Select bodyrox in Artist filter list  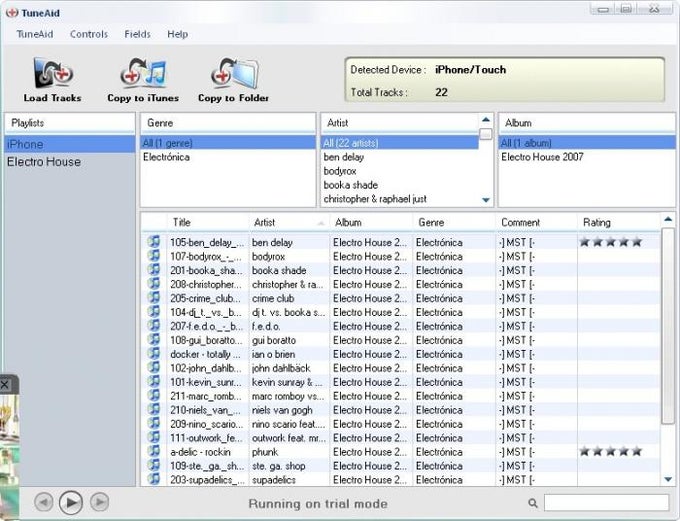[x=399, y=171]
